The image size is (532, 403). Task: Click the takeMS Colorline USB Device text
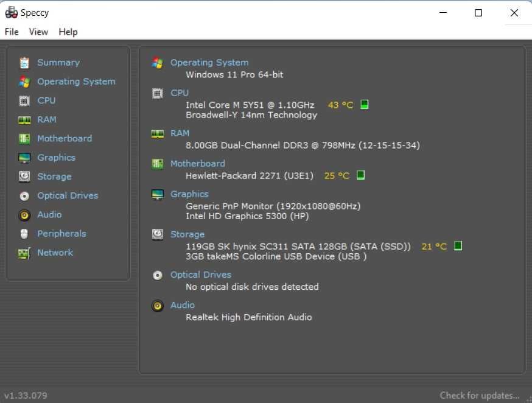coord(276,256)
